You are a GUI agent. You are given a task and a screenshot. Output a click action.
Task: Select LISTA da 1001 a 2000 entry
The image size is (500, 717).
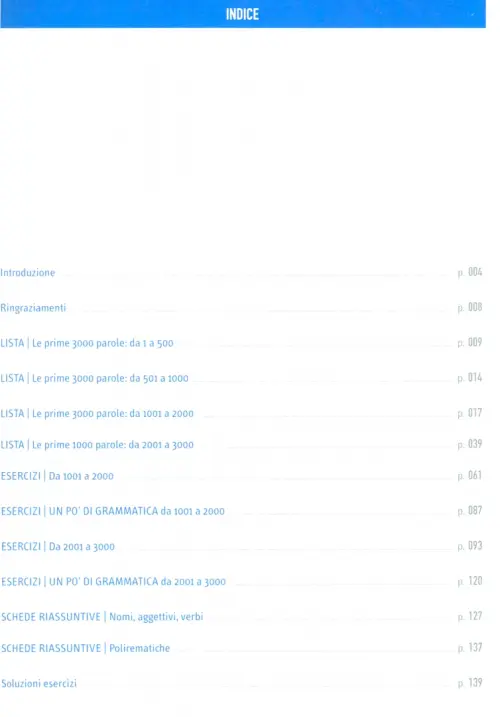[97, 413]
